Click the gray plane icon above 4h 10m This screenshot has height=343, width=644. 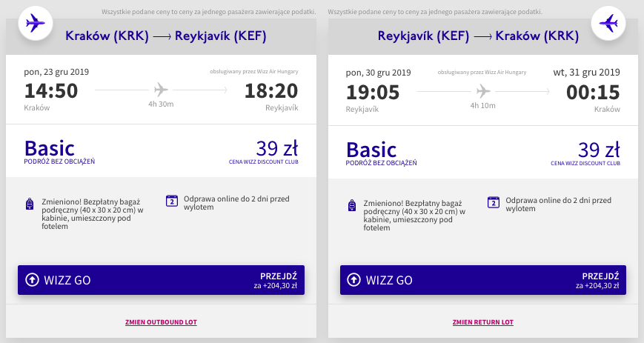483,91
